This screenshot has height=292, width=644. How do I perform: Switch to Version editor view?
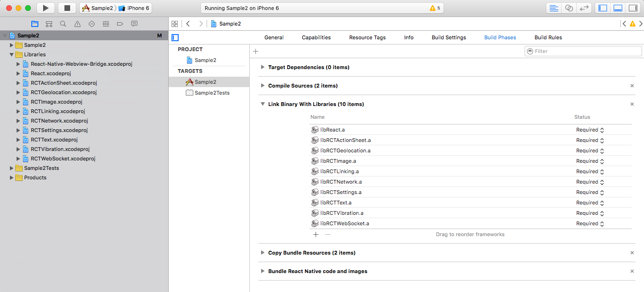tap(584, 8)
